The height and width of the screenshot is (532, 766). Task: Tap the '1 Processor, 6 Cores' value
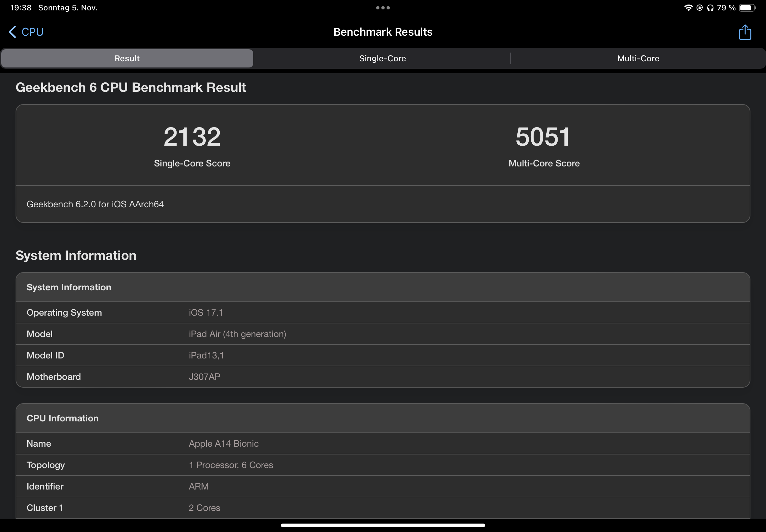click(x=231, y=465)
